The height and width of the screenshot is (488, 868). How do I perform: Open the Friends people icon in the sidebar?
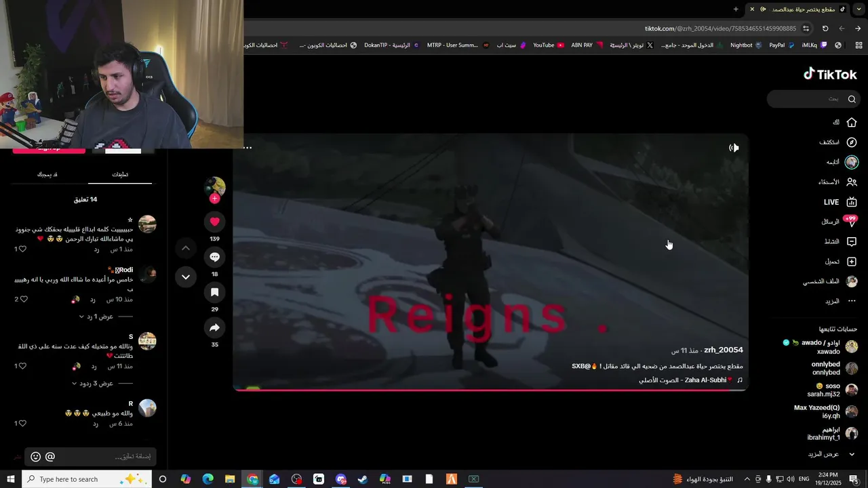click(852, 182)
